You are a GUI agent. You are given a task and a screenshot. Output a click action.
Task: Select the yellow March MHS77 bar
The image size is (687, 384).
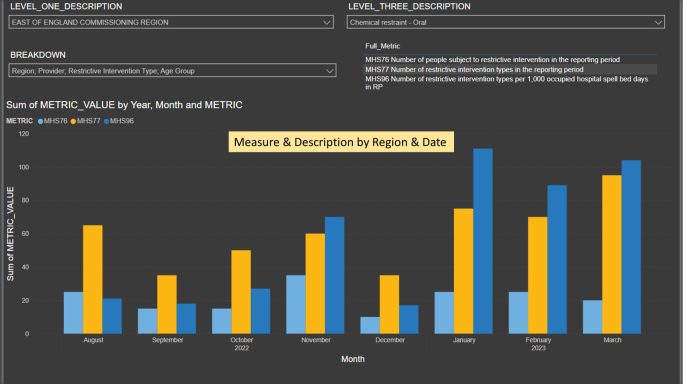coord(612,254)
